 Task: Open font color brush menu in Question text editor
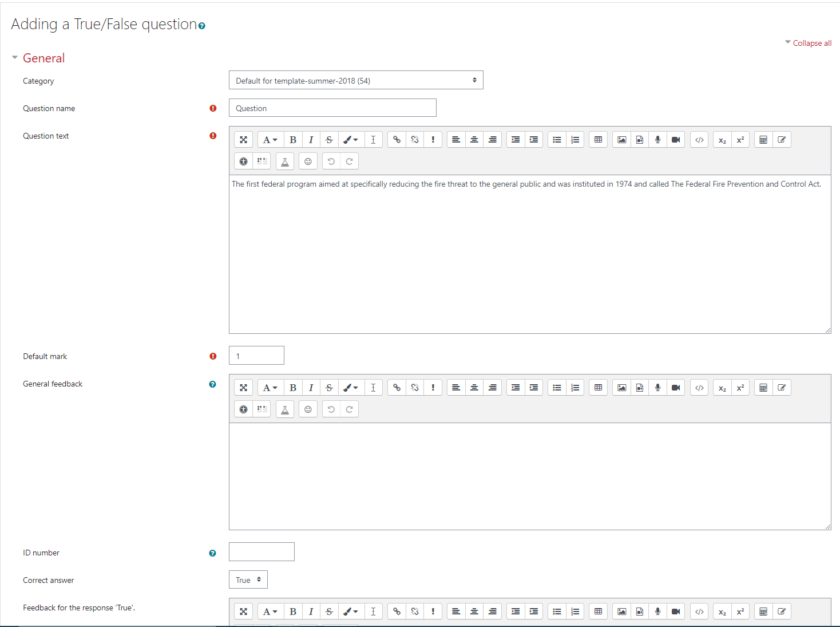(x=351, y=140)
